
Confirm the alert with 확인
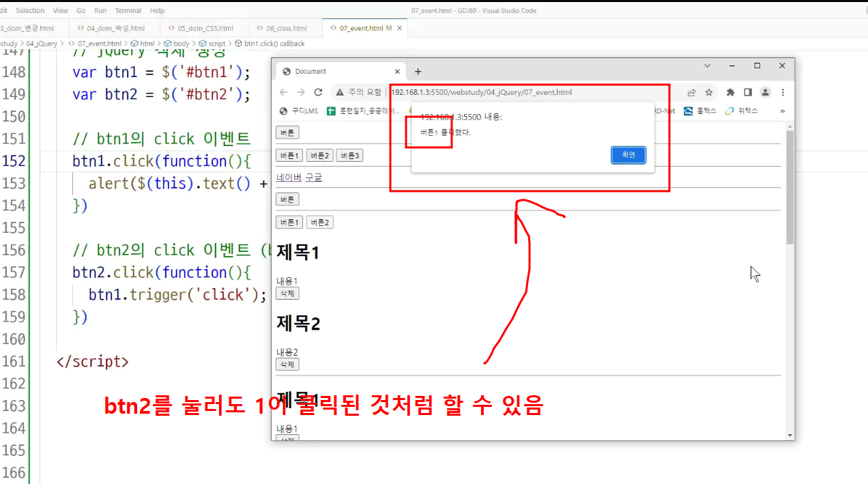point(628,155)
